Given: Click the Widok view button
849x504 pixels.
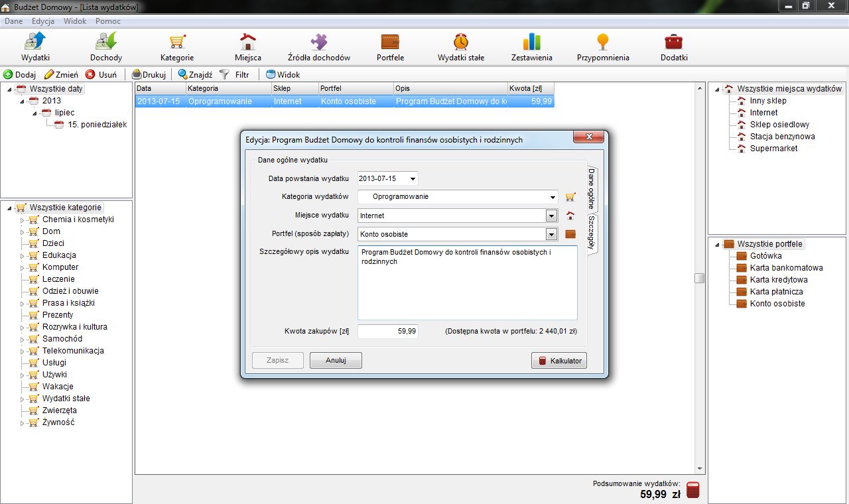Looking at the screenshot, I should coord(283,75).
